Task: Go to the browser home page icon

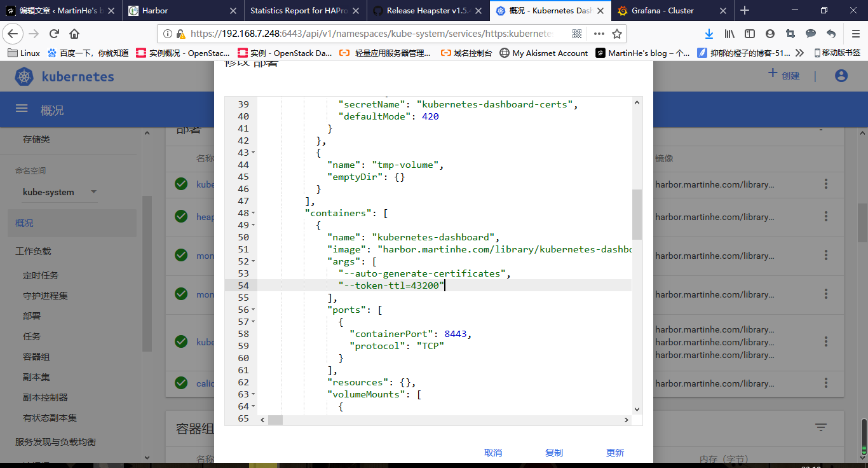Action: (74, 34)
